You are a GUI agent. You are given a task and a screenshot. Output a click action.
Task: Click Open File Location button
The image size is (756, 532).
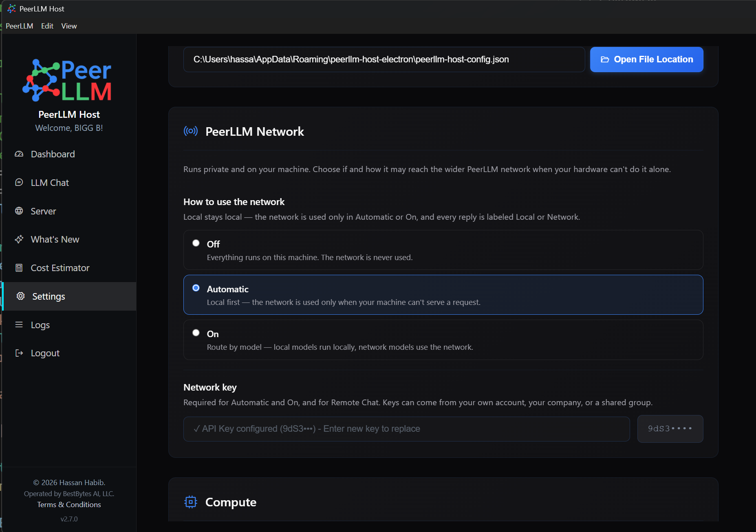pos(646,60)
